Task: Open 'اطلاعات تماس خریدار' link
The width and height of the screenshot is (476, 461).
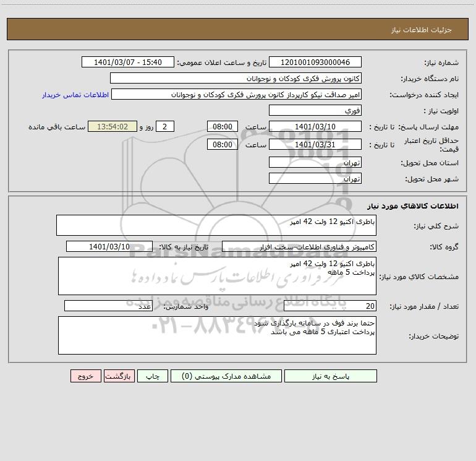Action: (75, 95)
